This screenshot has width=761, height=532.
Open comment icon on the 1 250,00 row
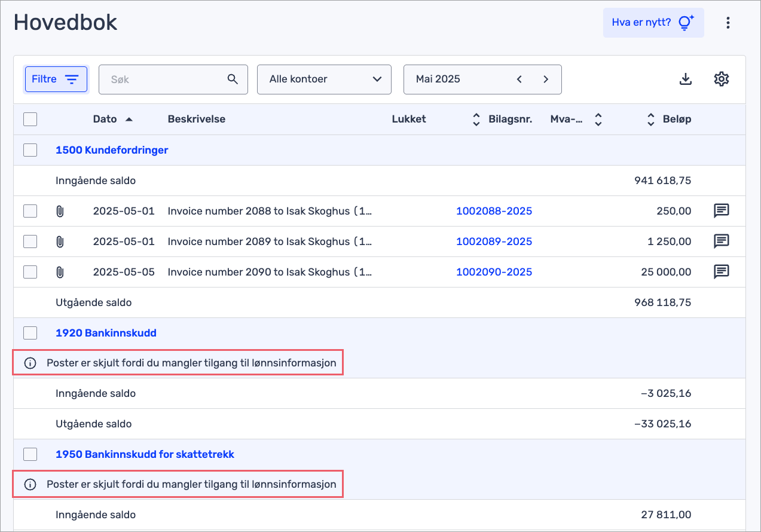click(722, 241)
